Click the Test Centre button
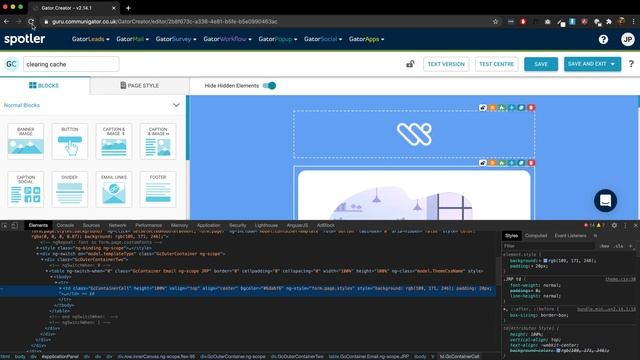 496,64
